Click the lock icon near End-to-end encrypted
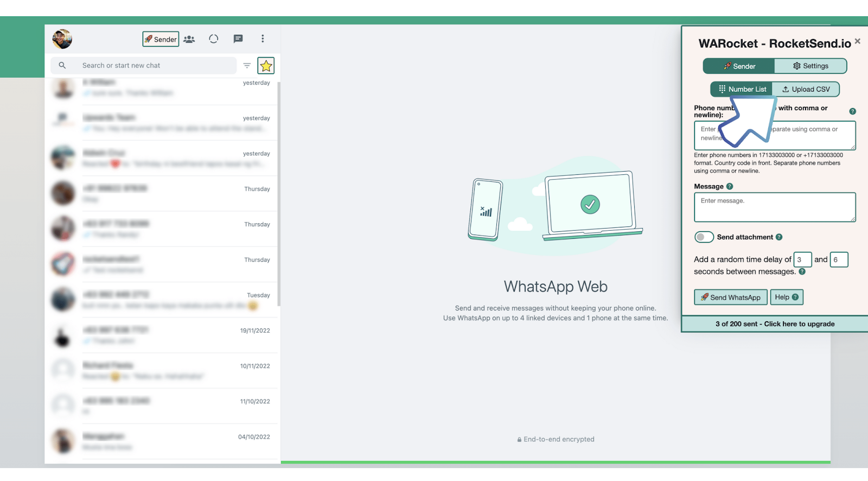This screenshot has width=868, height=481. click(x=519, y=440)
